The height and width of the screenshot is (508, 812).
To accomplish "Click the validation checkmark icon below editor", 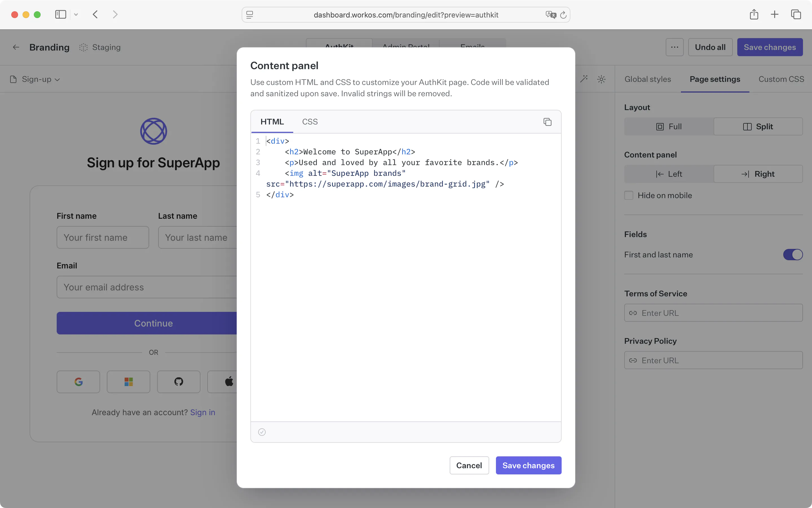I will click(x=262, y=432).
